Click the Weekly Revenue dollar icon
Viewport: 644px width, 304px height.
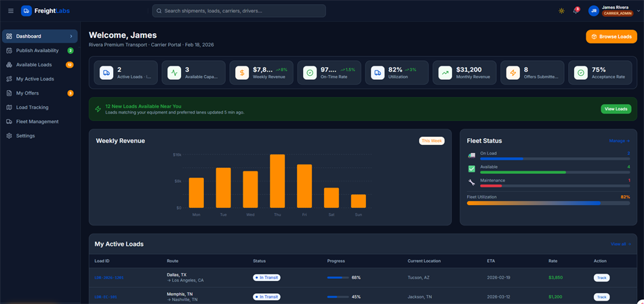(242, 72)
